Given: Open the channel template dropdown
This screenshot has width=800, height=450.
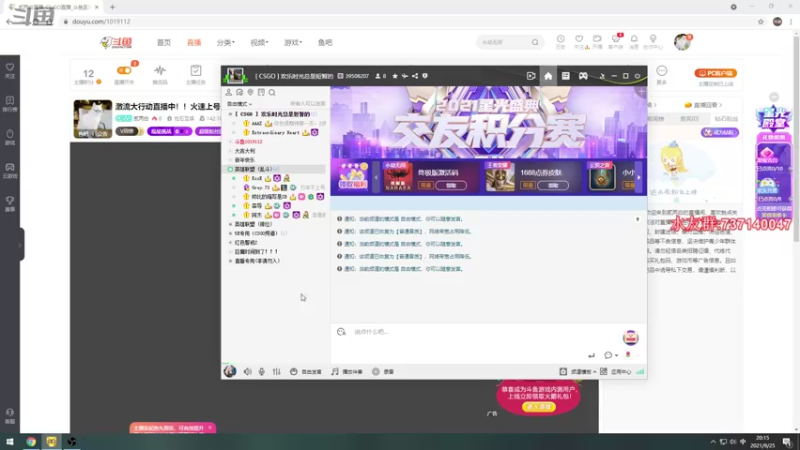Looking at the screenshot, I should 578,372.
